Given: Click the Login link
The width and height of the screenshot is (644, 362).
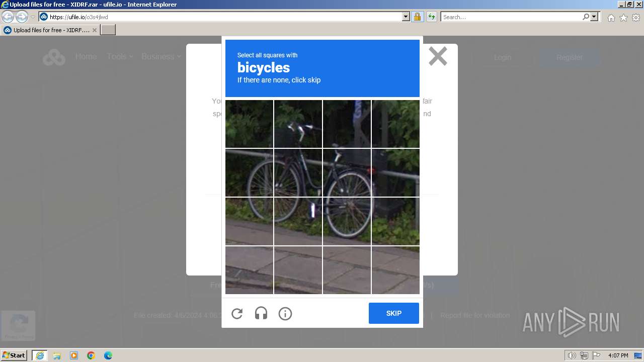Looking at the screenshot, I should (502, 57).
